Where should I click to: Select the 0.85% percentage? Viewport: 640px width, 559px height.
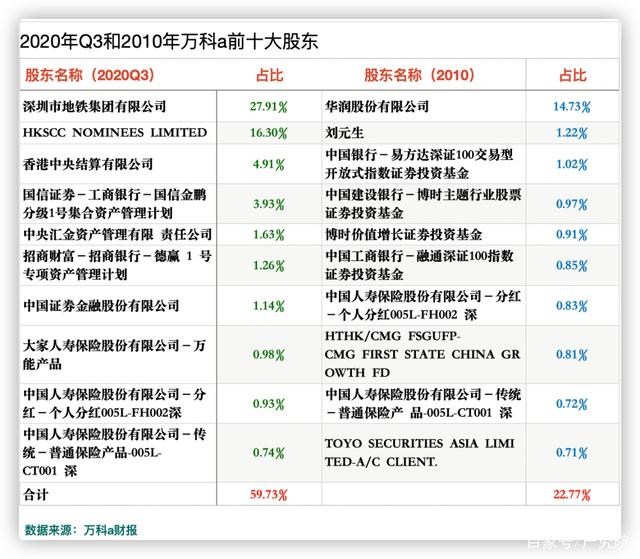point(571,266)
